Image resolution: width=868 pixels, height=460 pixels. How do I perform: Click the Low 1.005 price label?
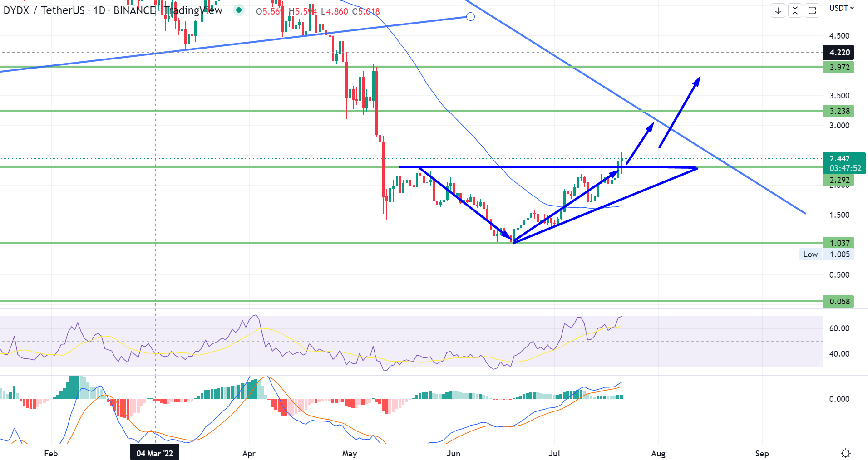click(x=827, y=254)
